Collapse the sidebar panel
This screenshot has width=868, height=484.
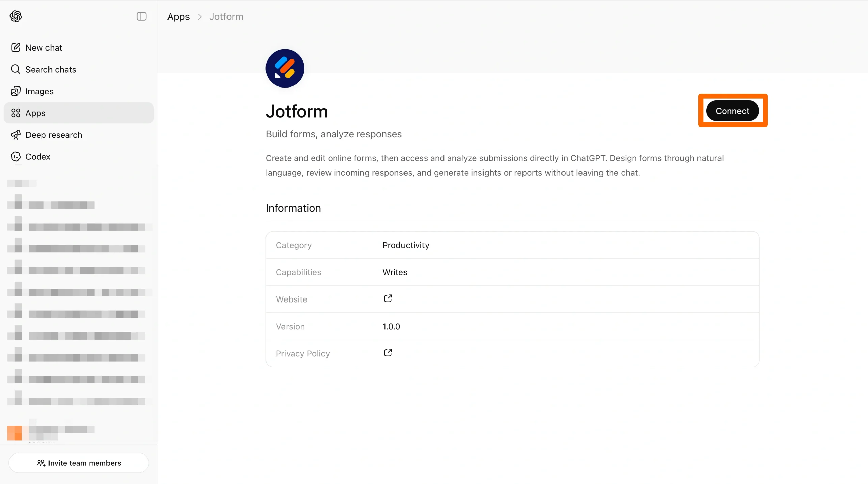coord(141,16)
